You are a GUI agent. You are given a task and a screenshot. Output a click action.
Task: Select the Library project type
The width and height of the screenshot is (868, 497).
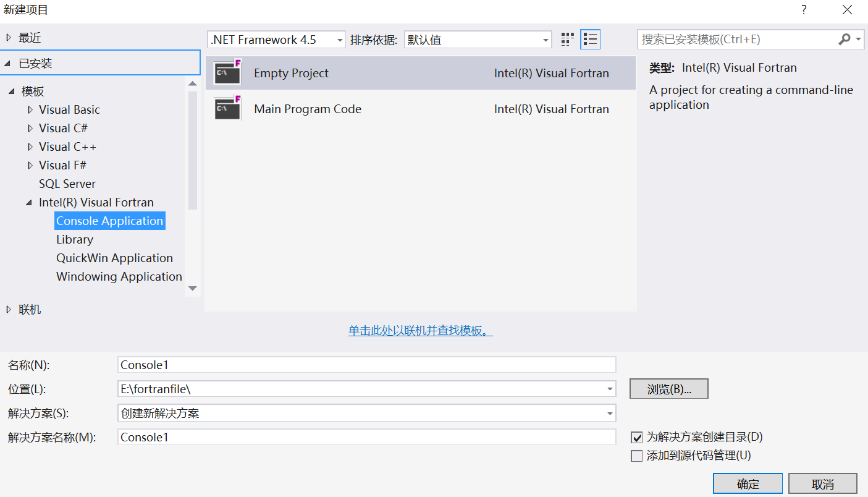74,239
